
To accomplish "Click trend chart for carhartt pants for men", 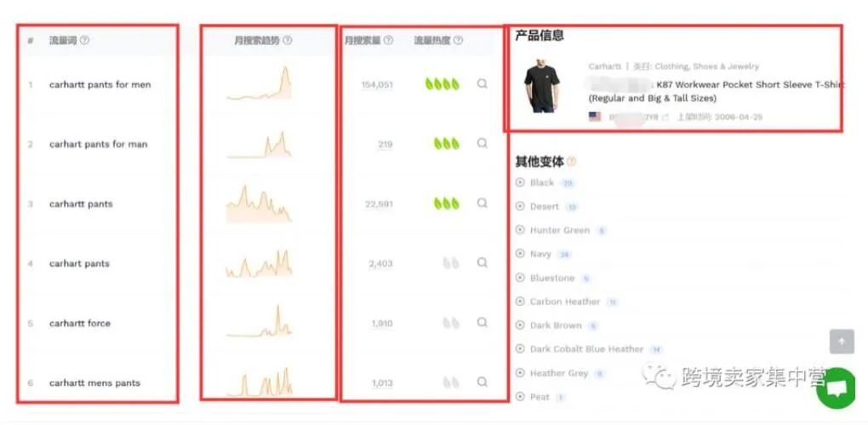I will click(x=259, y=83).
